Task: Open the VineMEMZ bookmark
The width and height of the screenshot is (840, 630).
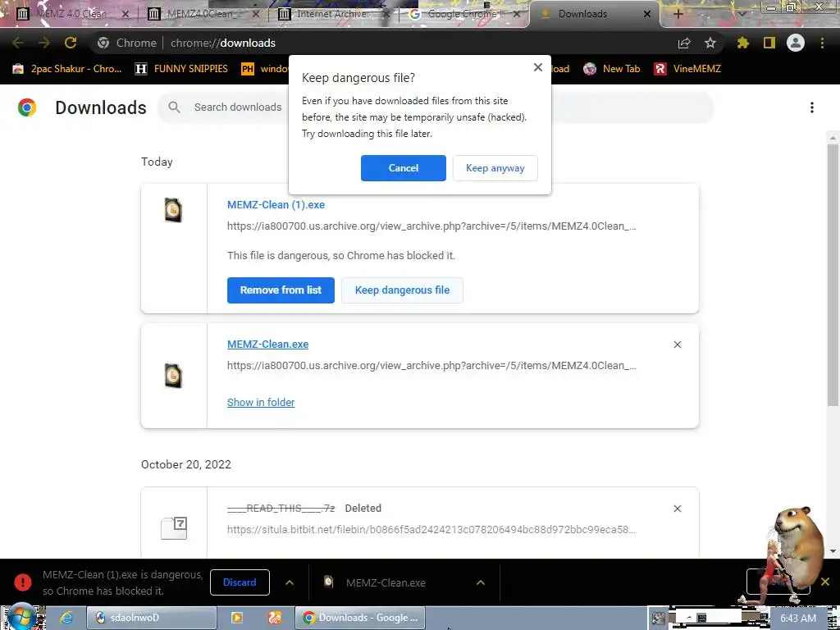Action: (x=687, y=69)
